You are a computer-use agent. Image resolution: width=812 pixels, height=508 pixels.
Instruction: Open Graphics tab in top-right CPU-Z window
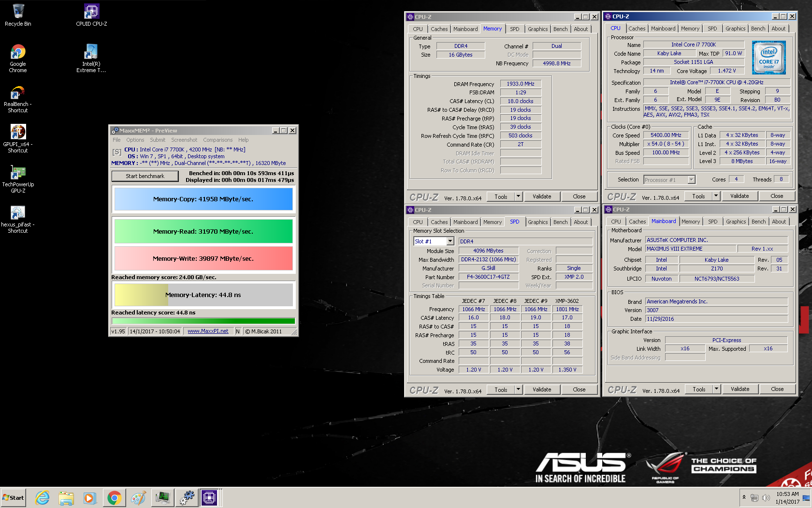735,29
